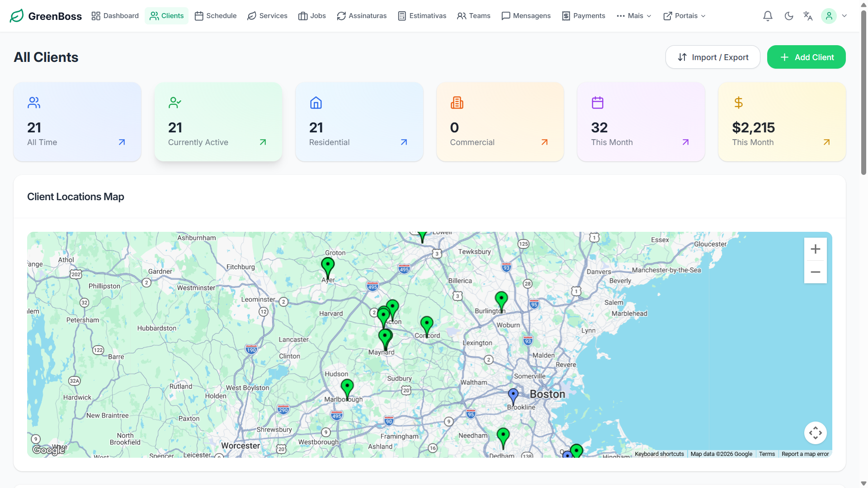
Task: Open the Commercial clients stat card
Action: pyautogui.click(x=500, y=122)
